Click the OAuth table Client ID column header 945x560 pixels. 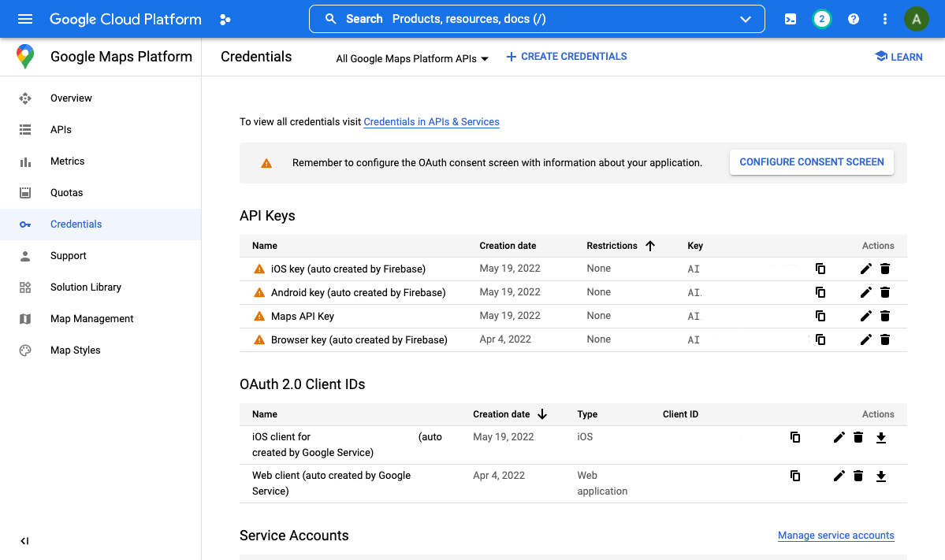coord(680,414)
